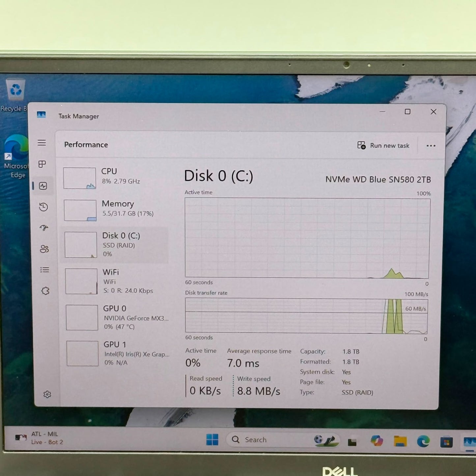This screenshot has width=476, height=476.
Task: Open Task Manager Settings gear icon
Action: pos(47,394)
